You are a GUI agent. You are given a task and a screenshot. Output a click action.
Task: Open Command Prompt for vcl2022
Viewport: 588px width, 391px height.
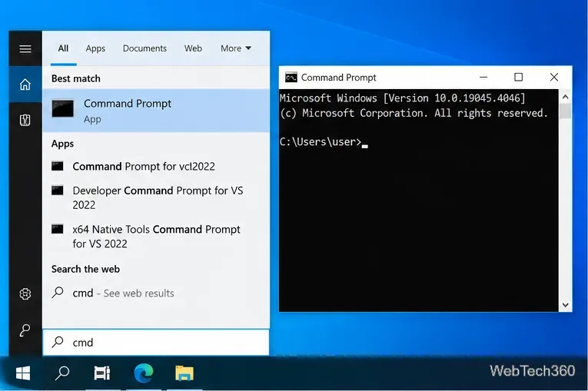(144, 166)
